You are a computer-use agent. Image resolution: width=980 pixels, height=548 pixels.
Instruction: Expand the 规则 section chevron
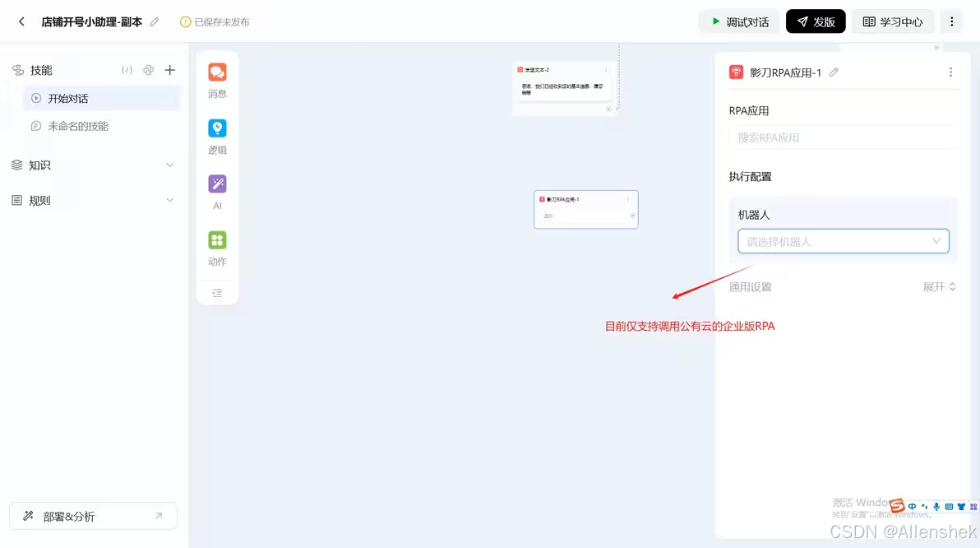click(x=169, y=200)
